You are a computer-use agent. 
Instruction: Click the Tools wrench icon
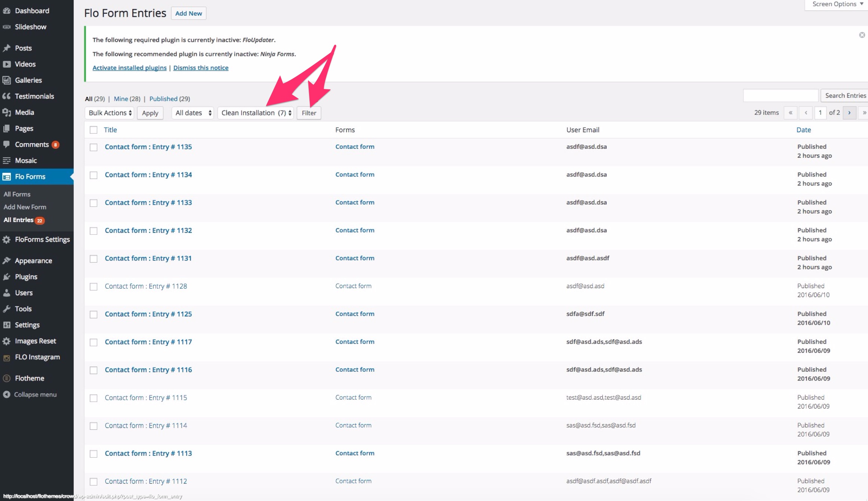7,309
